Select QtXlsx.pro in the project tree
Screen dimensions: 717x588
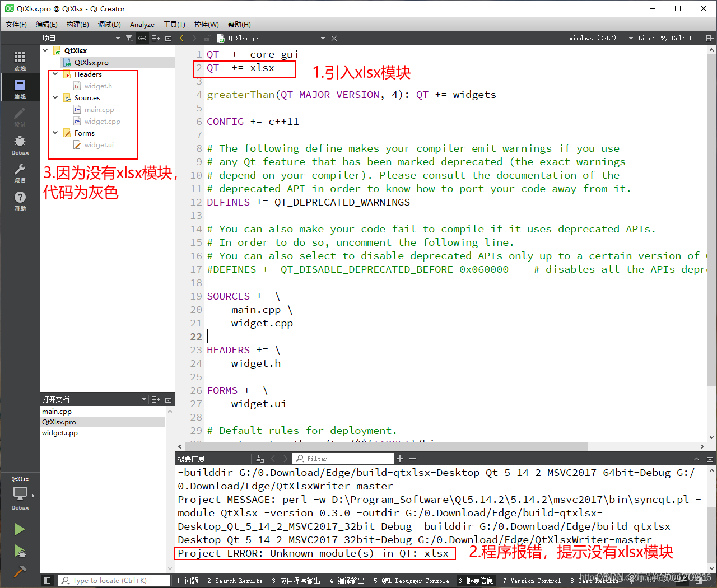91,62
